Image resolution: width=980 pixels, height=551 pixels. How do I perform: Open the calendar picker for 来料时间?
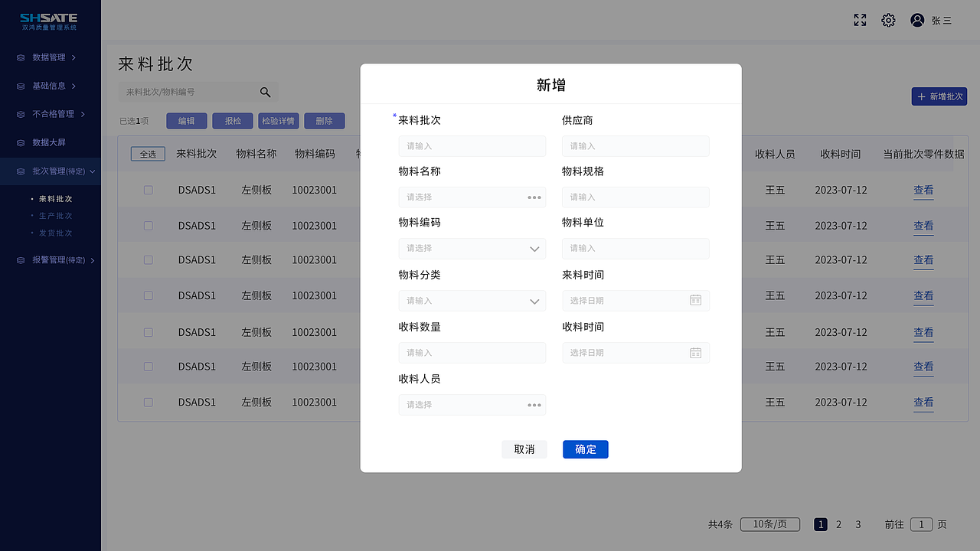click(x=695, y=300)
